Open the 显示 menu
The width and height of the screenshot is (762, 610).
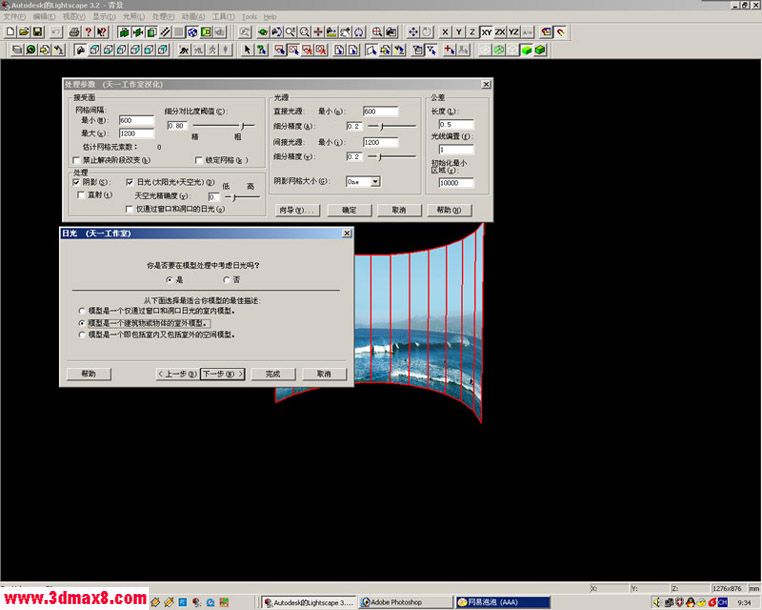point(104,17)
